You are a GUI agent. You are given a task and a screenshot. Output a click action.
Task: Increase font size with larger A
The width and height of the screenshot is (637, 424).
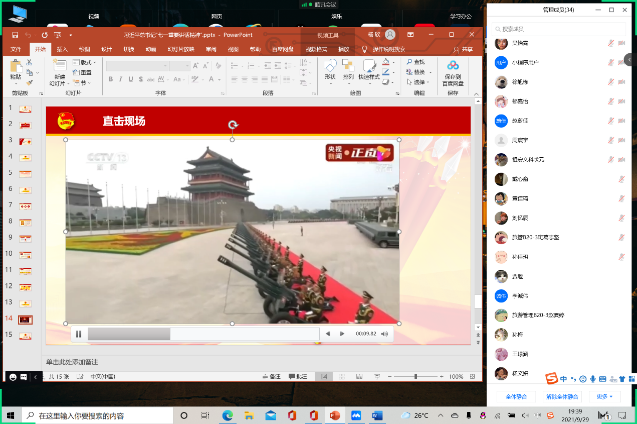point(196,65)
